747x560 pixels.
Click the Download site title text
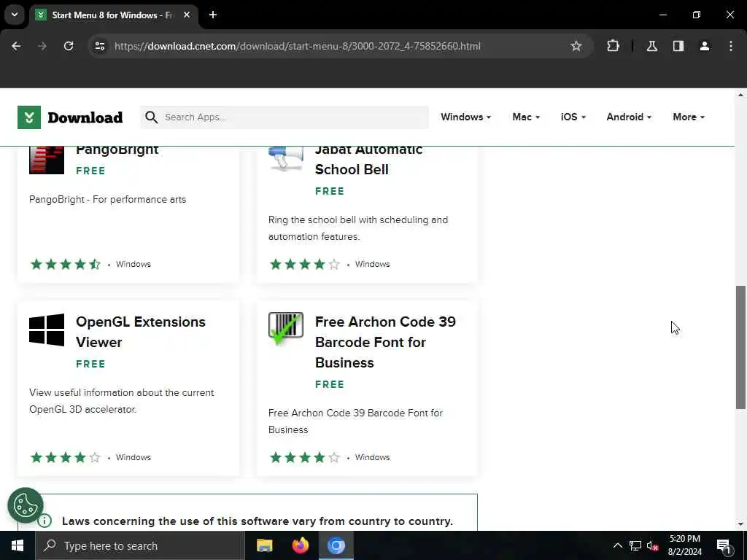[85, 117]
